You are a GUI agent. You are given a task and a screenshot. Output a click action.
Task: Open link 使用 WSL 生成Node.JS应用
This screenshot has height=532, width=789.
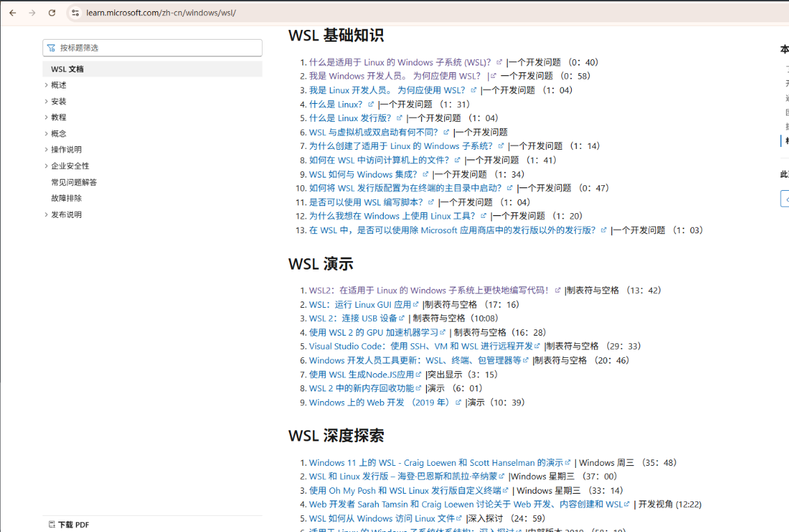(361, 375)
